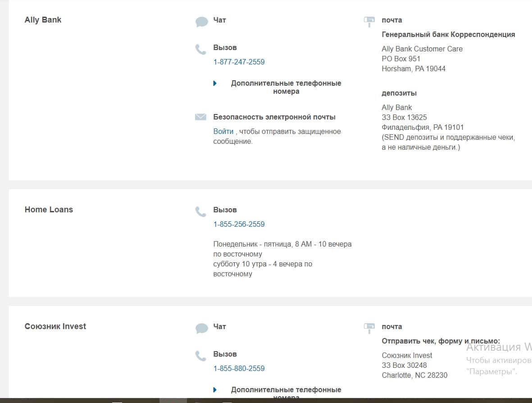532x403 pixels.
Task: Open the Чат label under Ally Bank
Action: pos(219,20)
